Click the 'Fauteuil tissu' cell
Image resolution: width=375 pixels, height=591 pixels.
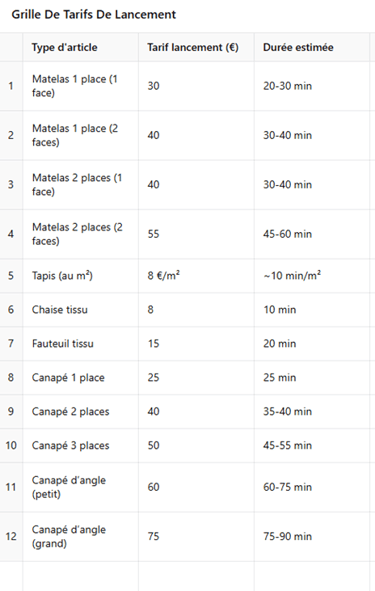[80, 343]
